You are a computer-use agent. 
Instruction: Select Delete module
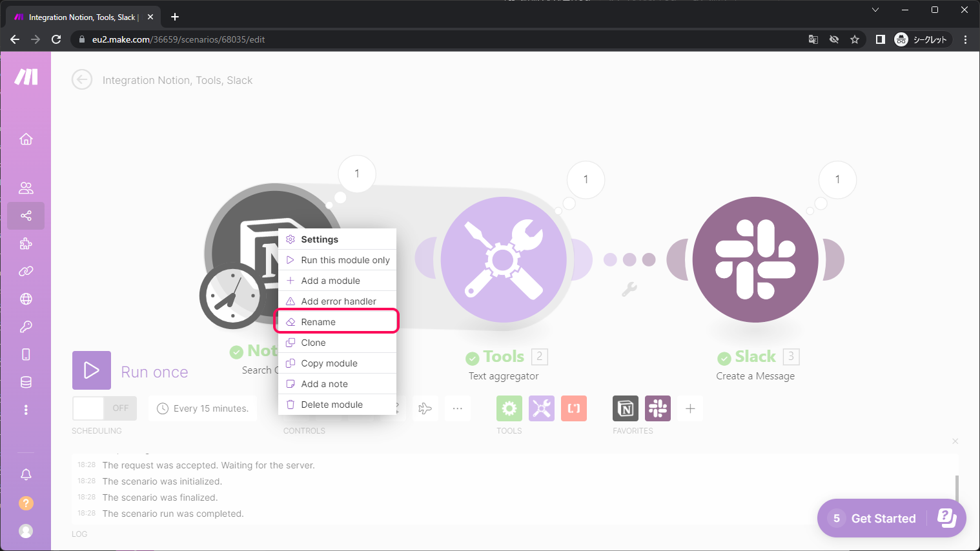tap(337, 405)
